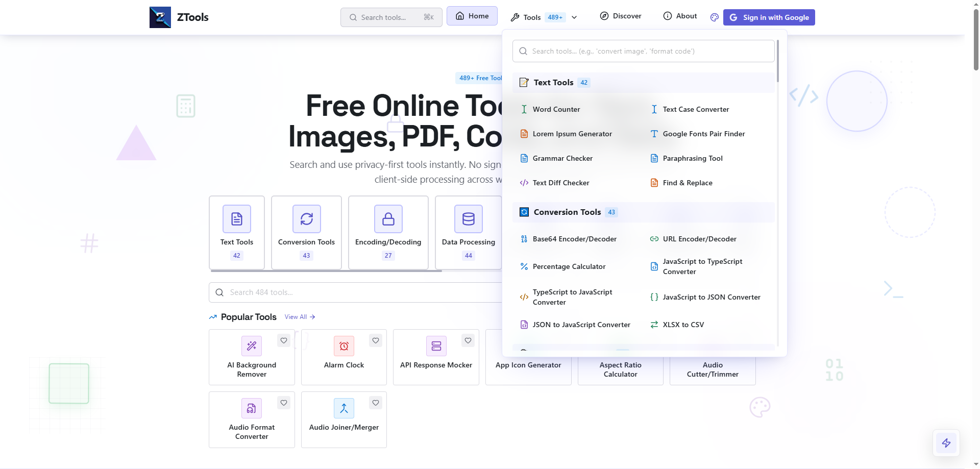Favorite the AI Background Remover tool
Image resolution: width=980 pixels, height=469 pixels.
pyautogui.click(x=283, y=340)
